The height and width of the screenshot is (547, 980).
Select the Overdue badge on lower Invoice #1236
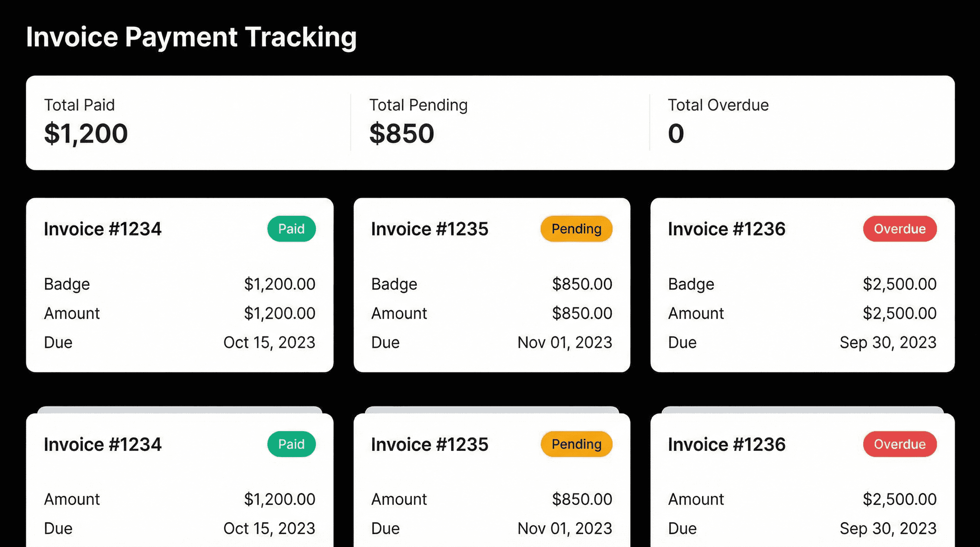click(x=899, y=444)
